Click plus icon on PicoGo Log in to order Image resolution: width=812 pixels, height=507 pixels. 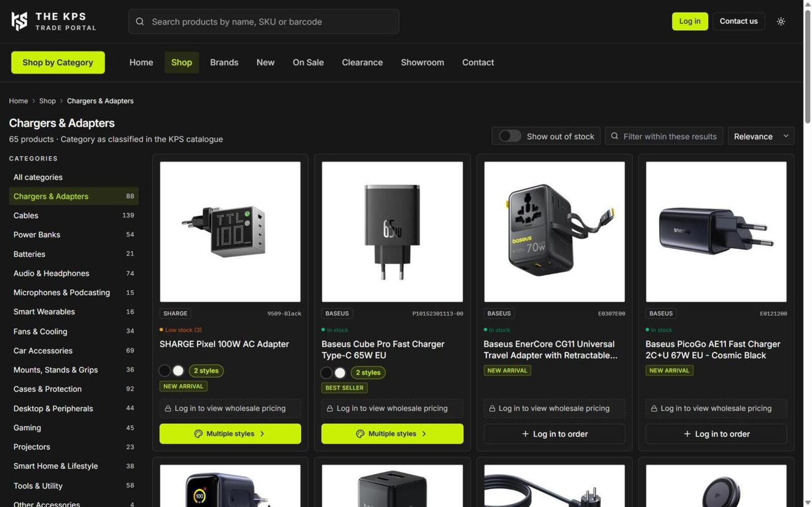[687, 434]
